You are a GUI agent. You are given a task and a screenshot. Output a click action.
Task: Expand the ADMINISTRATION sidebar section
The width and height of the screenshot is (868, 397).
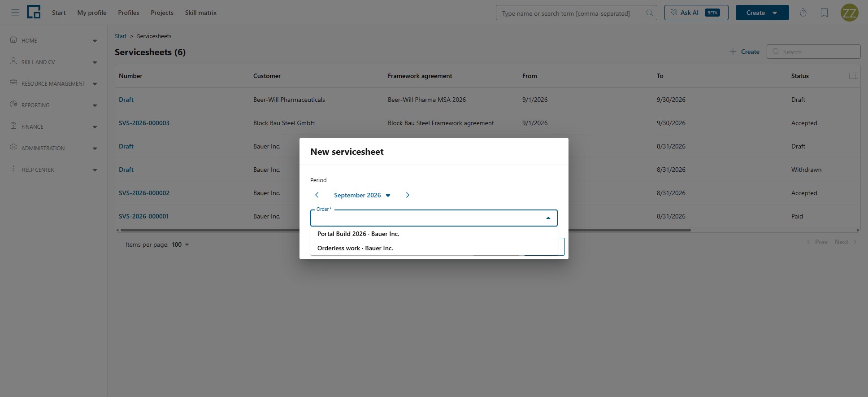click(x=95, y=148)
